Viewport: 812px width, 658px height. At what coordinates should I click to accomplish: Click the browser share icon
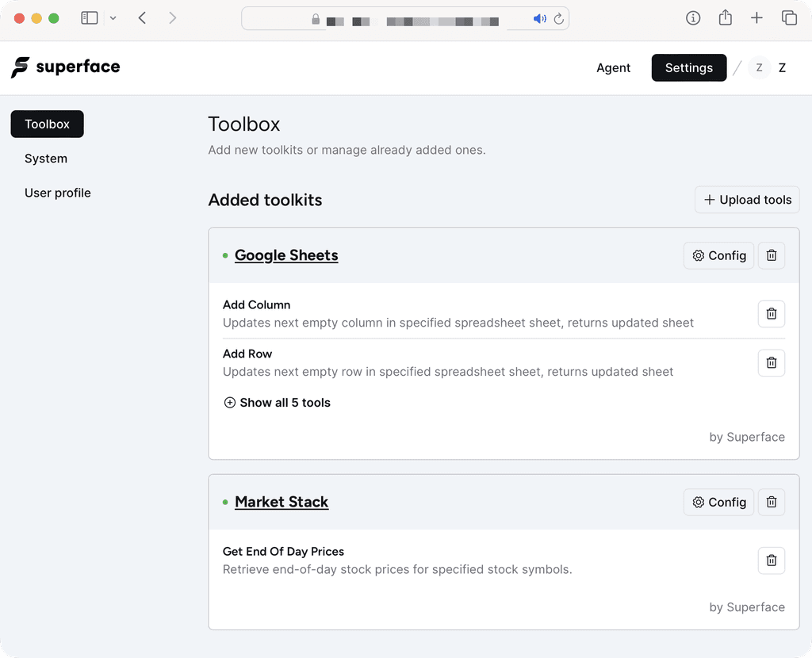tap(725, 17)
